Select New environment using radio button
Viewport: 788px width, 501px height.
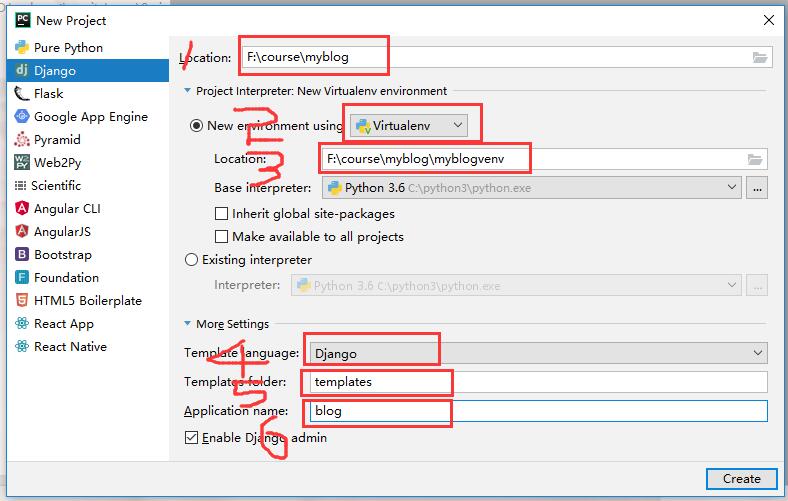point(196,126)
